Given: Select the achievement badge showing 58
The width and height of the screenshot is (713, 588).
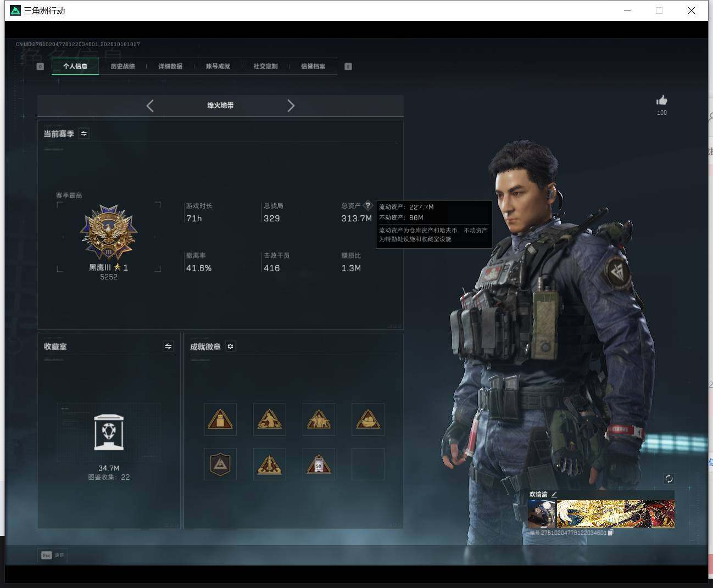Looking at the screenshot, I should pyautogui.click(x=319, y=464).
